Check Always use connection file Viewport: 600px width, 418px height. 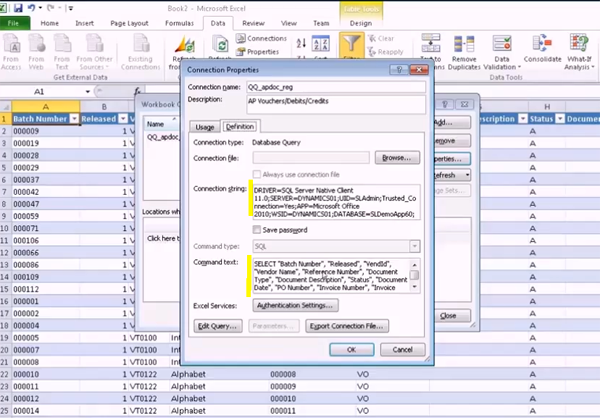(x=258, y=175)
